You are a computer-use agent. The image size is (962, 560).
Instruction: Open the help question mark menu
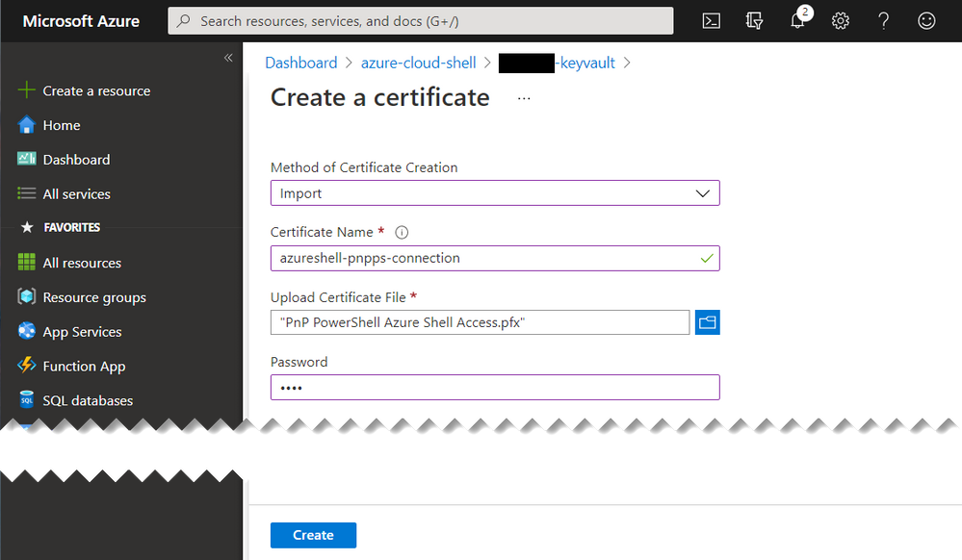[883, 21]
